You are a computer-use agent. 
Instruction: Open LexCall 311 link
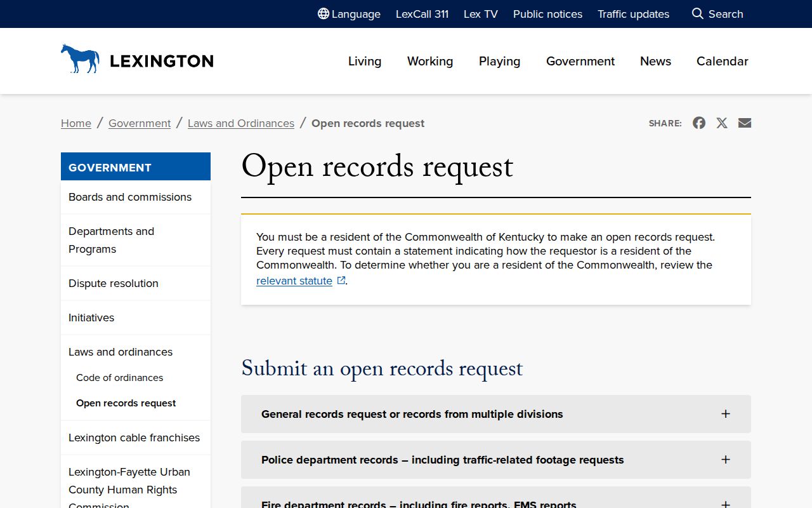point(422,14)
